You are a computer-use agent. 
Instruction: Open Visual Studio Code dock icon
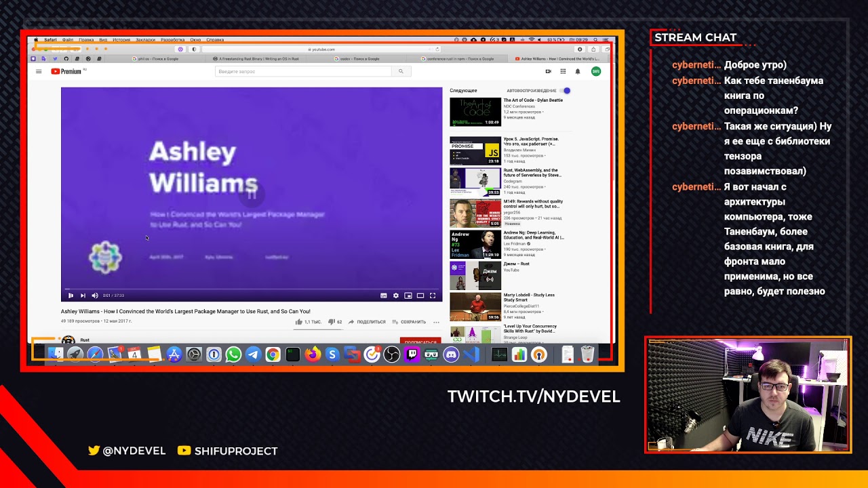click(x=471, y=354)
